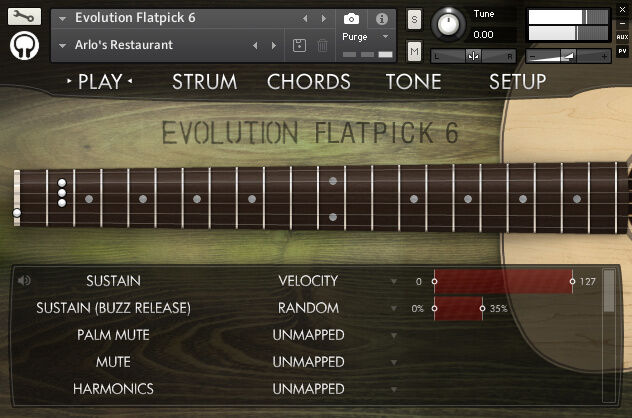Toggle the PV button
Image resolution: width=632 pixels, height=418 pixels.
pyautogui.click(x=622, y=51)
